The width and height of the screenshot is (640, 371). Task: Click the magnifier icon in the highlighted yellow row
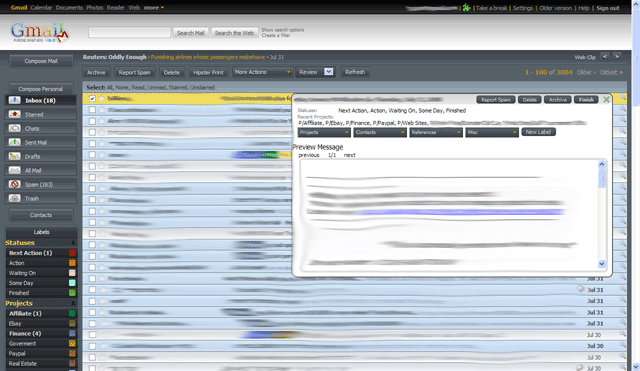(622, 97)
